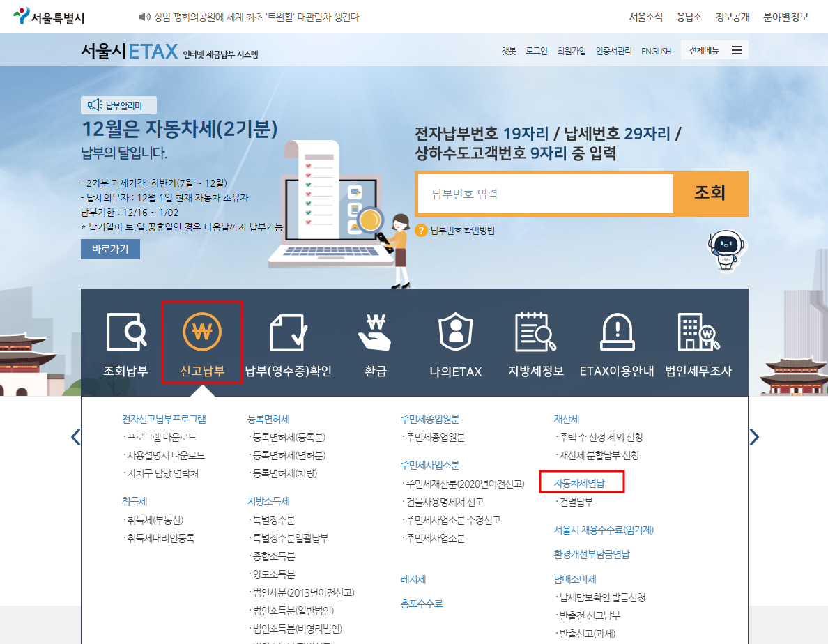Click the right carousel arrow
The width and height of the screenshot is (828, 644).
[754, 436]
